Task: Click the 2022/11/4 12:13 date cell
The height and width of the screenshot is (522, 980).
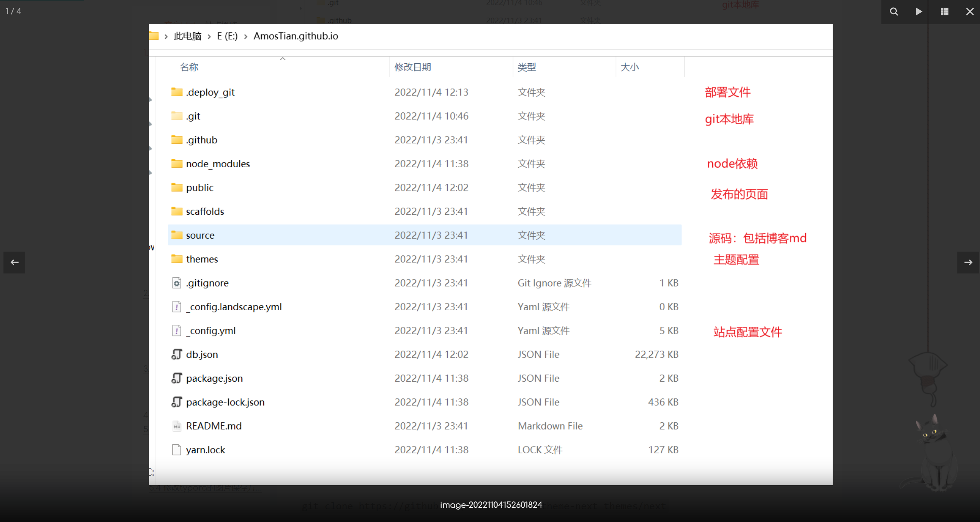Action: [x=431, y=92]
